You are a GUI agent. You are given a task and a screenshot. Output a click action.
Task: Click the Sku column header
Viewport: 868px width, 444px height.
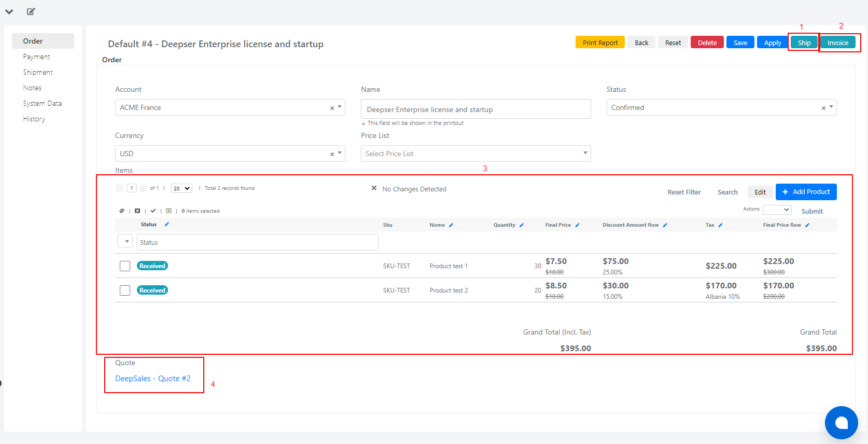point(388,225)
